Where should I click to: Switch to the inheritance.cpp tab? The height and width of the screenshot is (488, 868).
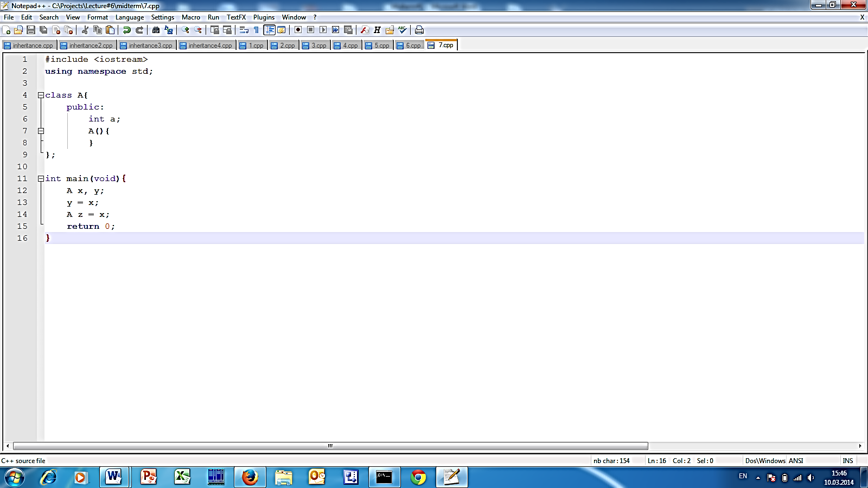[29, 46]
